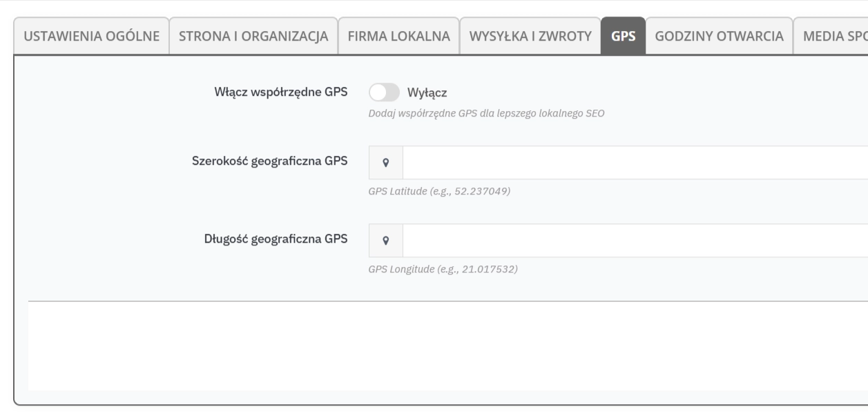Open the Ustawienia Ogólne tab

(x=92, y=37)
